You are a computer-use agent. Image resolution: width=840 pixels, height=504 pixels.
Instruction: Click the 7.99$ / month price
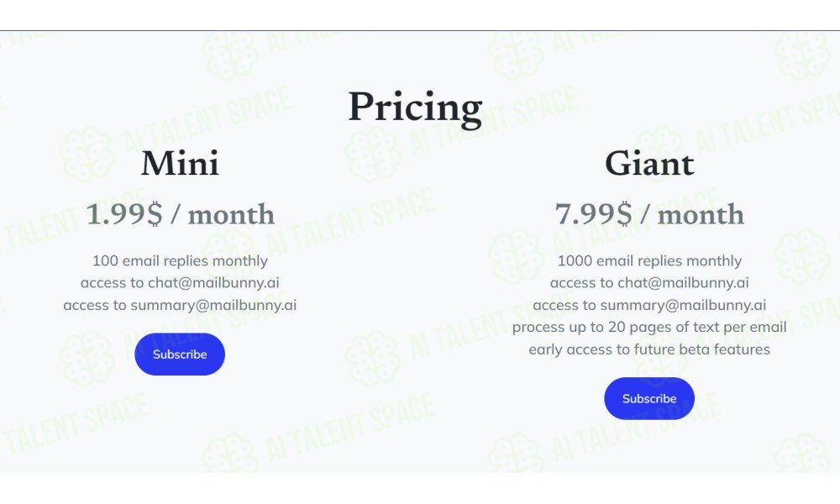pyautogui.click(x=649, y=214)
